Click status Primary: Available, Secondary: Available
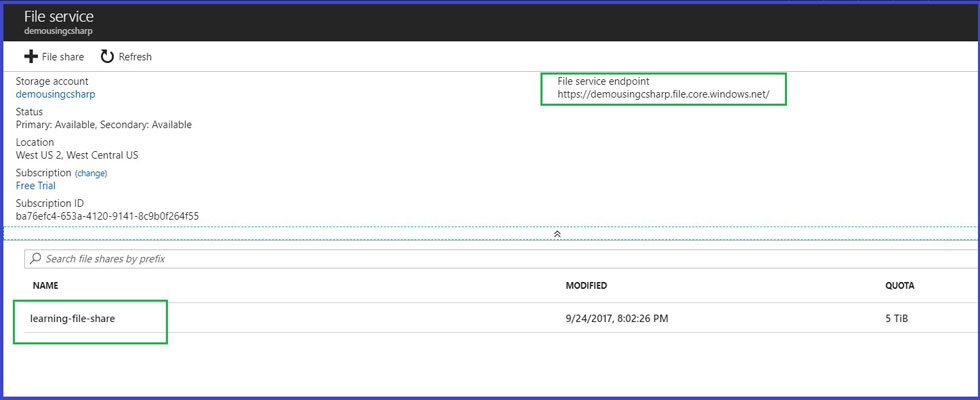 (x=104, y=124)
